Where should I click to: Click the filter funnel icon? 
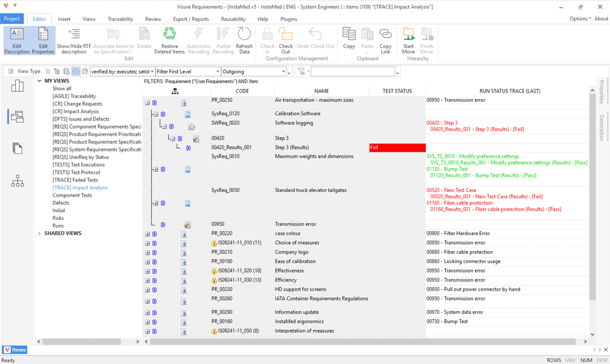(x=301, y=71)
